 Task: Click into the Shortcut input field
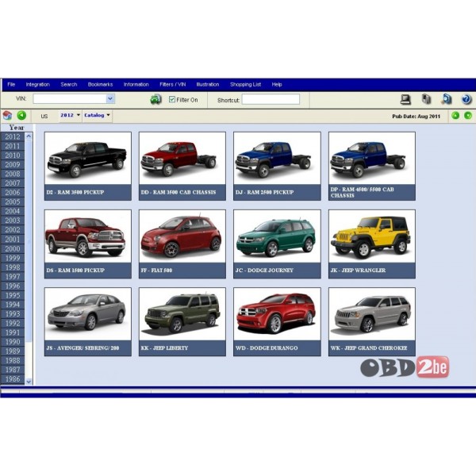[271, 99]
